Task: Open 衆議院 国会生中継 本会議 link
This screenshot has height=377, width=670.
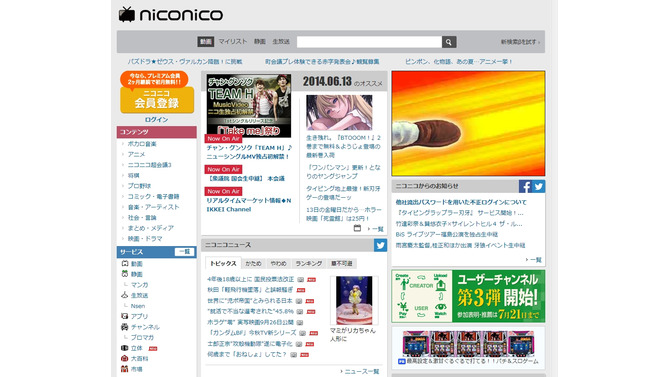Action: (x=246, y=179)
